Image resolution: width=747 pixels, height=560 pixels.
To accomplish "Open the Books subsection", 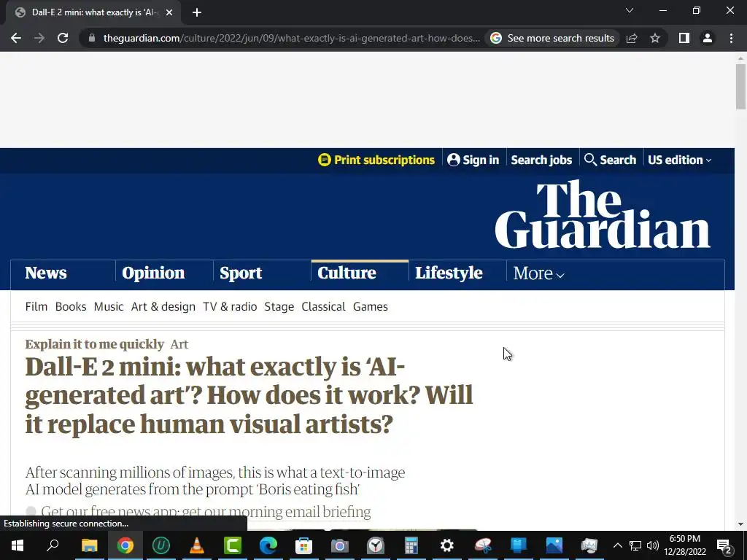I will [x=71, y=307].
